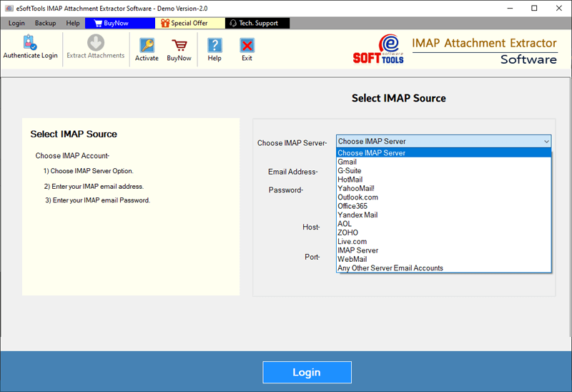Open the Backup menu
This screenshot has height=392, width=572.
coord(45,23)
